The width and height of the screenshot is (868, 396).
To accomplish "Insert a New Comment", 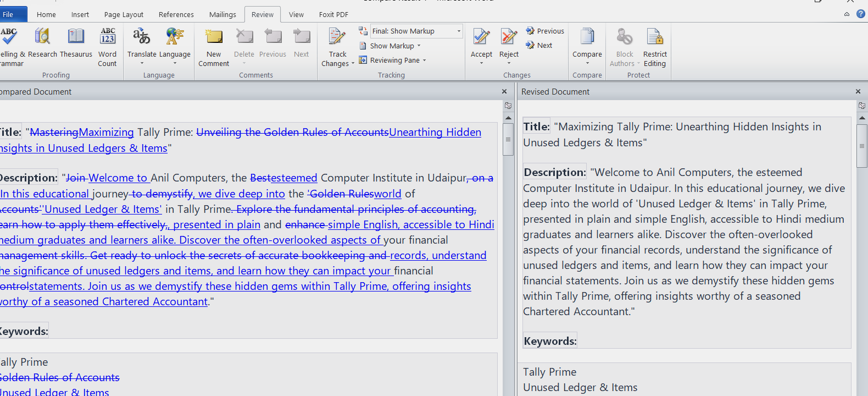I will point(214,38).
